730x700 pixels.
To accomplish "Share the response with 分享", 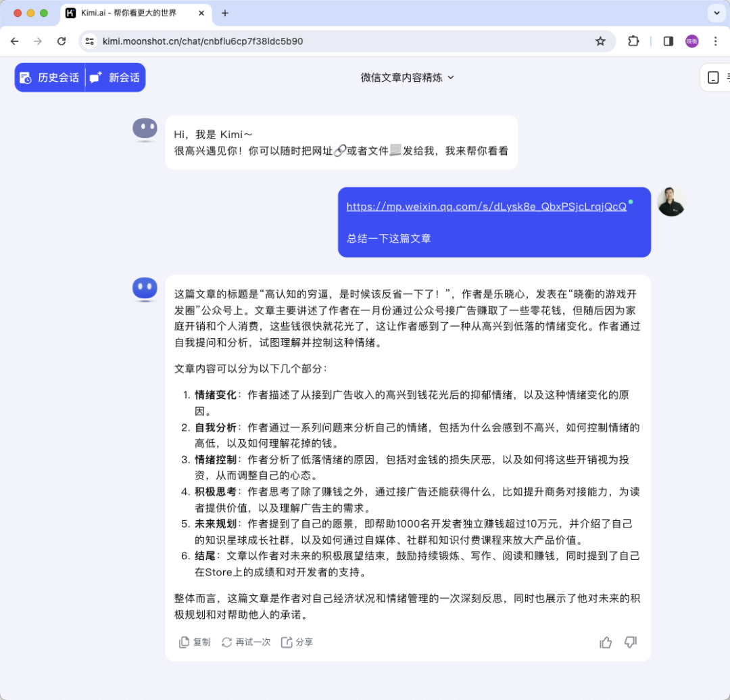I will (297, 643).
